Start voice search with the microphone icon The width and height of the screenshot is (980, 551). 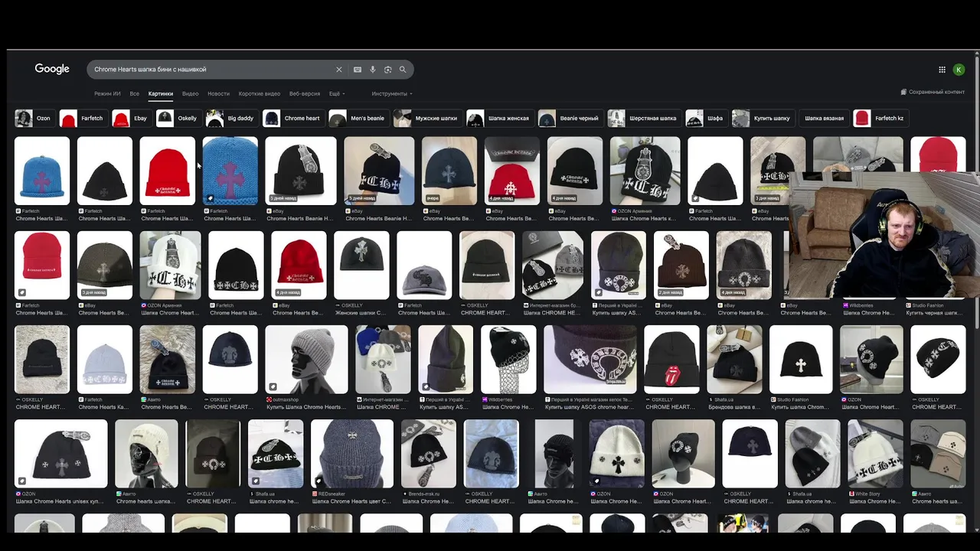373,70
